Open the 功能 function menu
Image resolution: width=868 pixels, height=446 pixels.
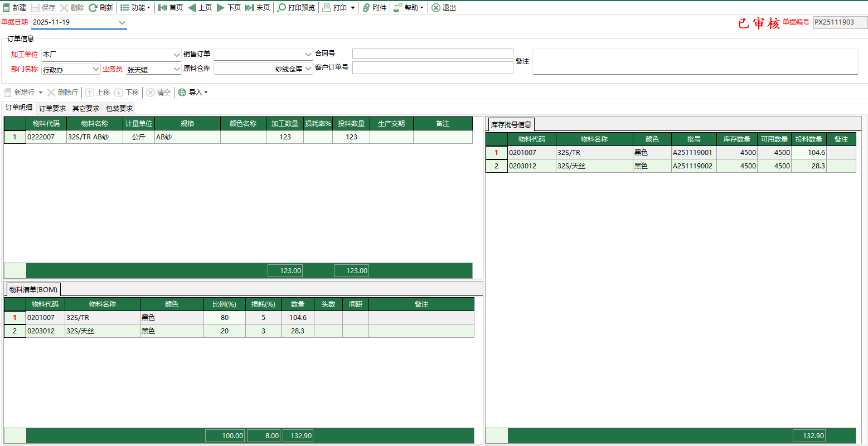coord(135,8)
